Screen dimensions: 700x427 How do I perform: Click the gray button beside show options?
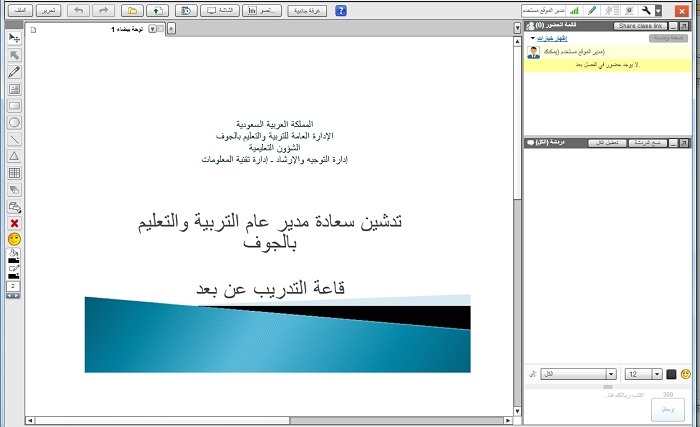click(x=668, y=38)
